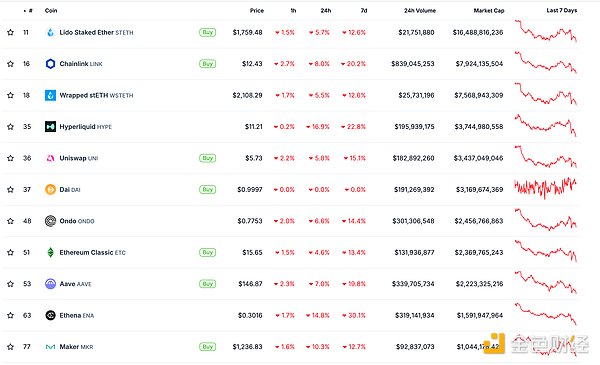Click the Ethereum Classic green logo
This screenshot has height=365, width=600.
(50, 253)
